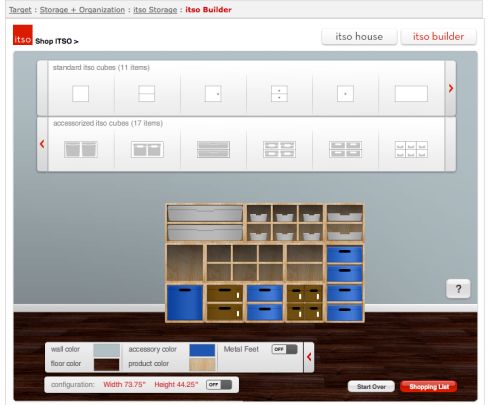
Task: Select the accessorized six-compartment cube icon
Action: tap(411, 149)
